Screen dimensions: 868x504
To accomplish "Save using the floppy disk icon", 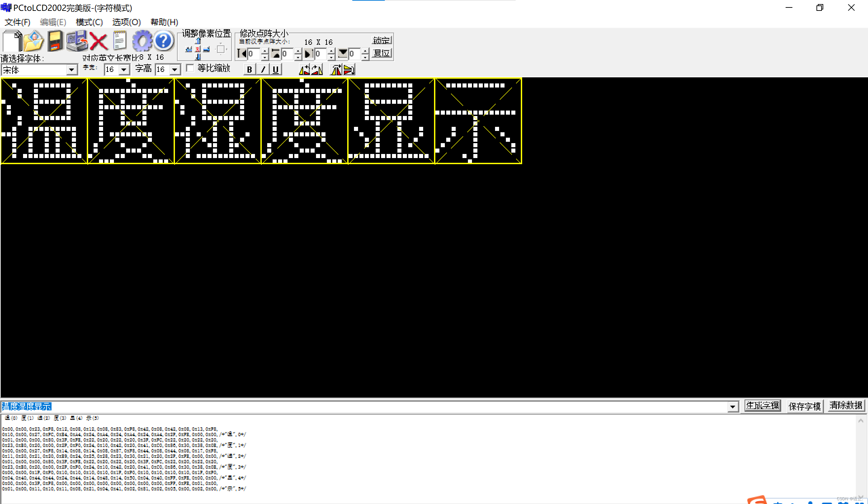I will click(55, 41).
